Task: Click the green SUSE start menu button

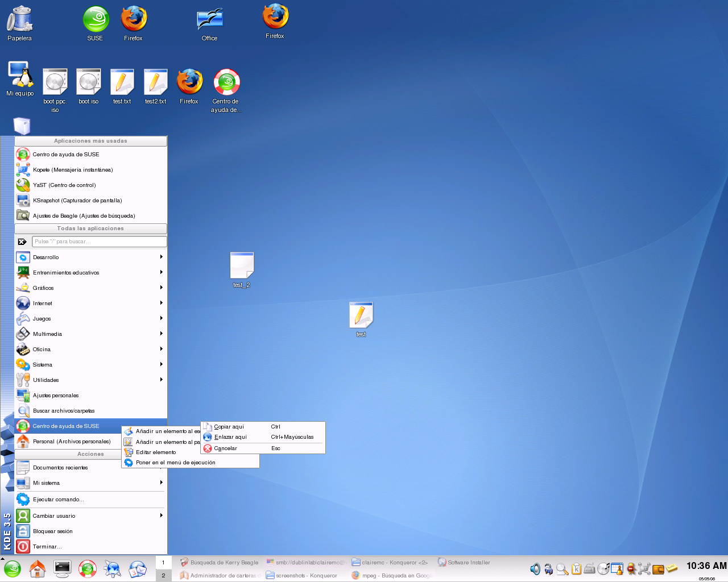Action: point(13,568)
